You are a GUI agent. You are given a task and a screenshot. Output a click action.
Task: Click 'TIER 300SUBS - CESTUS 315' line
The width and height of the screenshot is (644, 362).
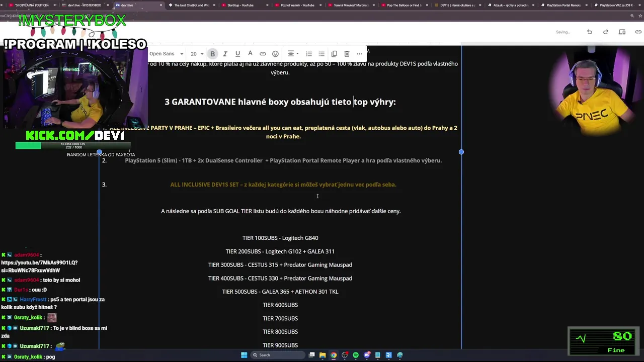(x=280, y=264)
